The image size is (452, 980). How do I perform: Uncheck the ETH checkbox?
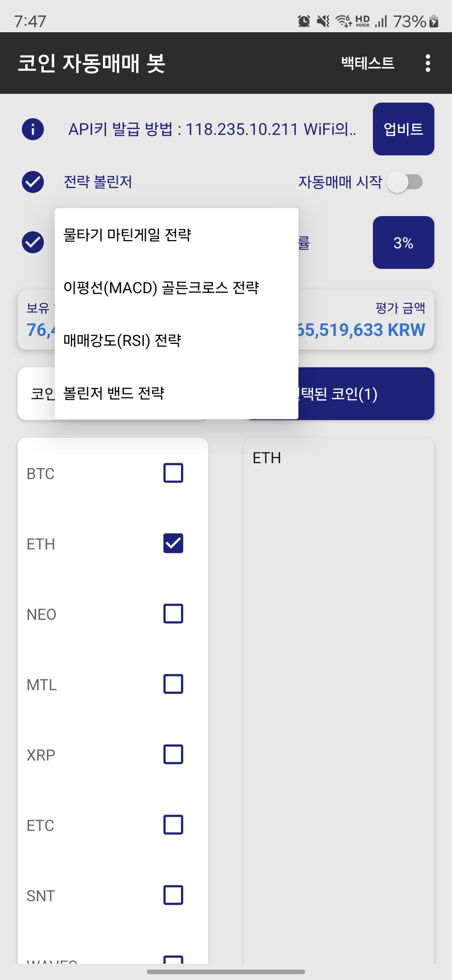coord(173,544)
